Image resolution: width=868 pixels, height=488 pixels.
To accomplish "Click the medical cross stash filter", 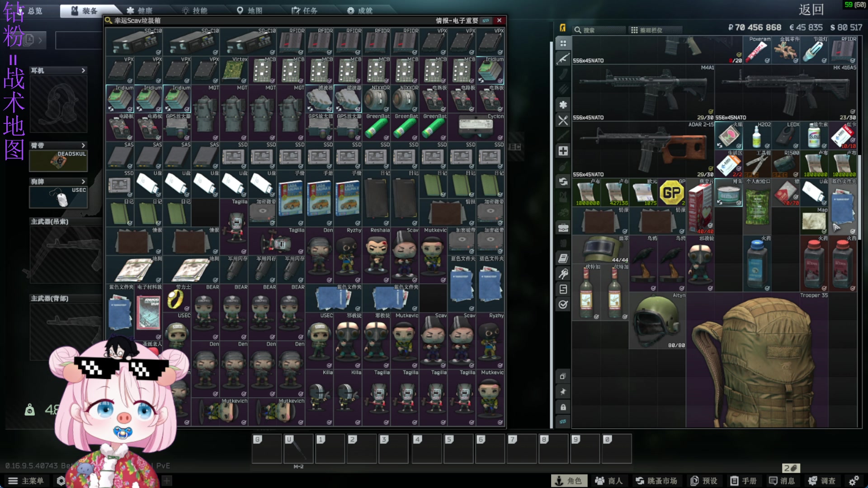I will tap(563, 150).
